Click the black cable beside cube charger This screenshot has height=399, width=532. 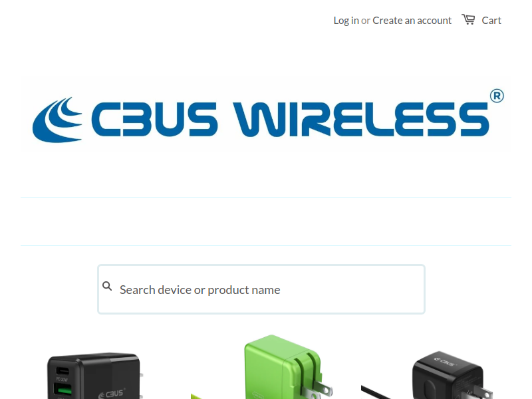pos(376,392)
